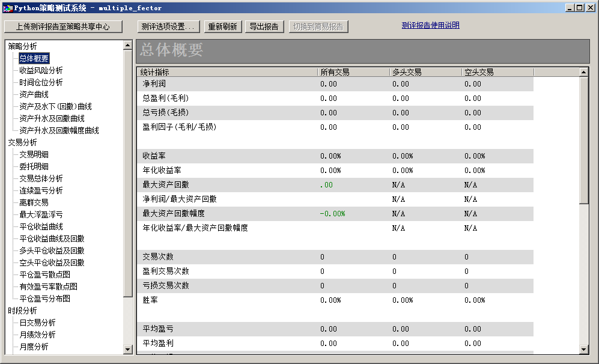Click 空头交易 column header
Screen dimensions: 599x364
pyautogui.click(x=498, y=72)
